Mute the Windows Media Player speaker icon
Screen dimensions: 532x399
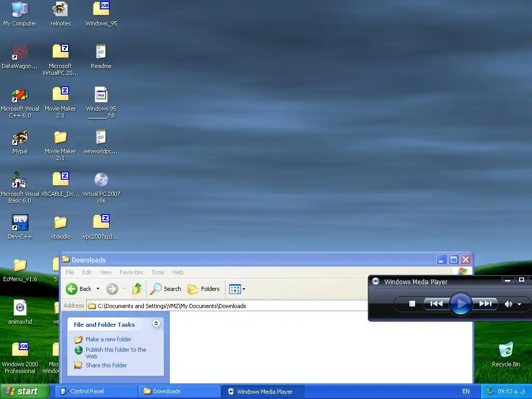click(x=508, y=304)
